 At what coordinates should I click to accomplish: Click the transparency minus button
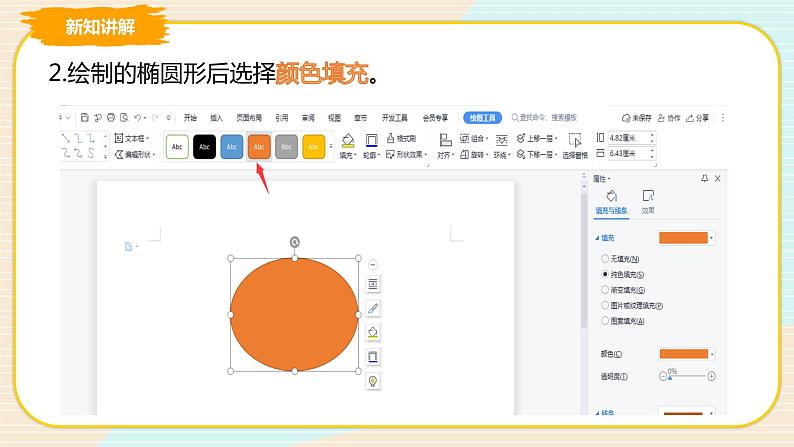(x=663, y=376)
